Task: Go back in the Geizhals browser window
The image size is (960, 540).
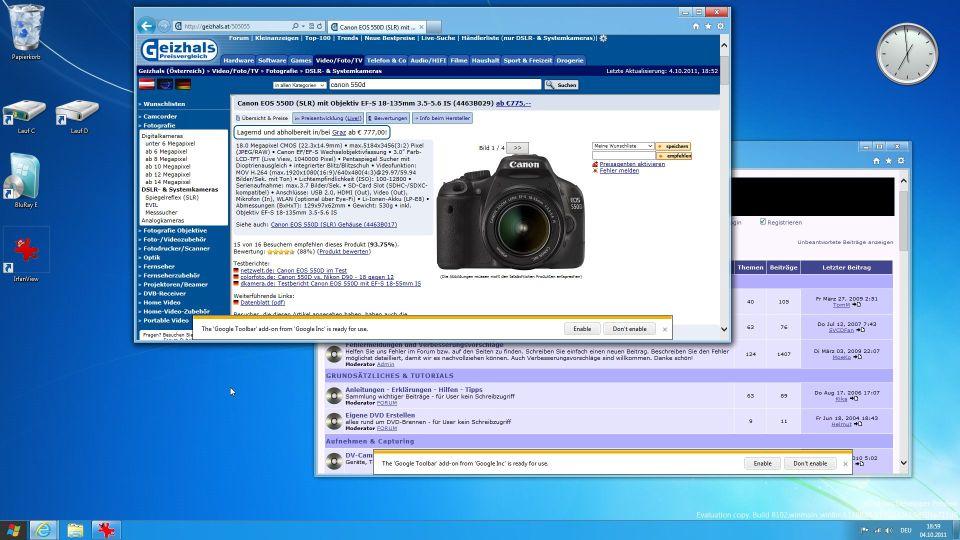Action: click(x=146, y=26)
